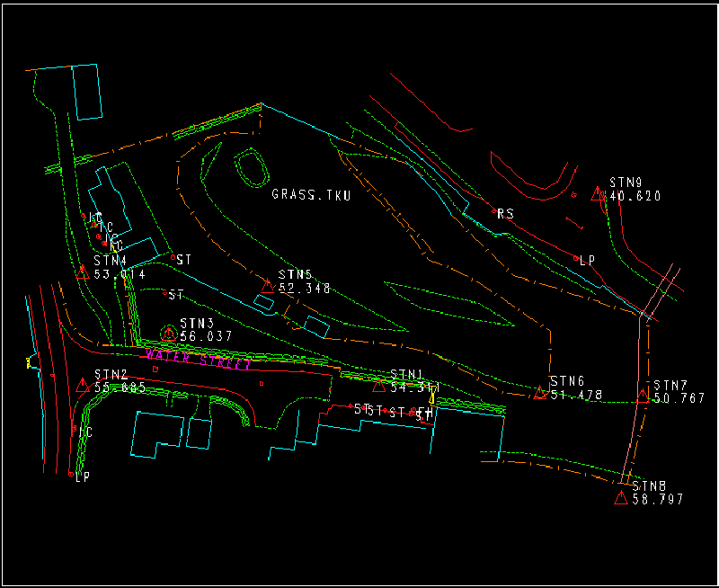Select the STN9 triangle station marker
Screen dimensions: 719x588
click(597, 193)
